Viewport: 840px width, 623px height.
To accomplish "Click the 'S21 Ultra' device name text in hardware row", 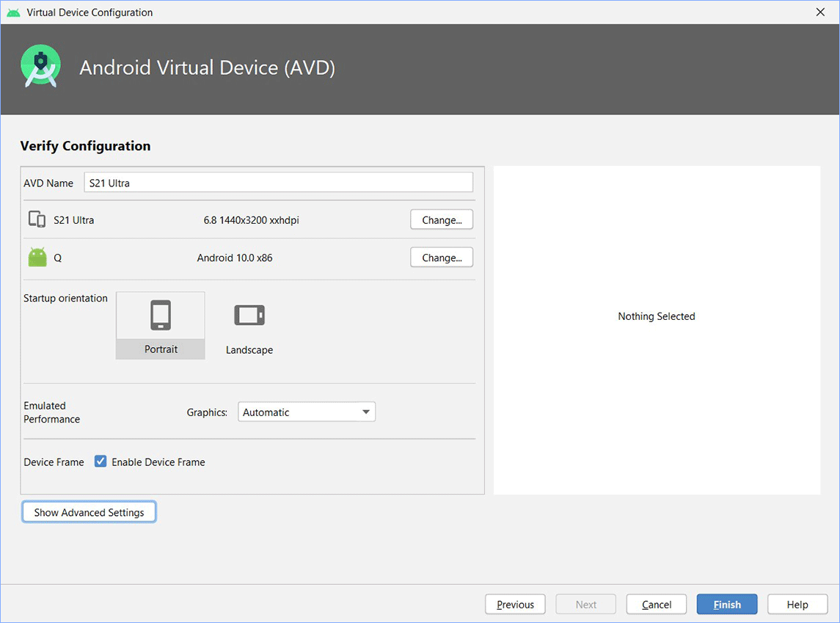I will tap(73, 219).
